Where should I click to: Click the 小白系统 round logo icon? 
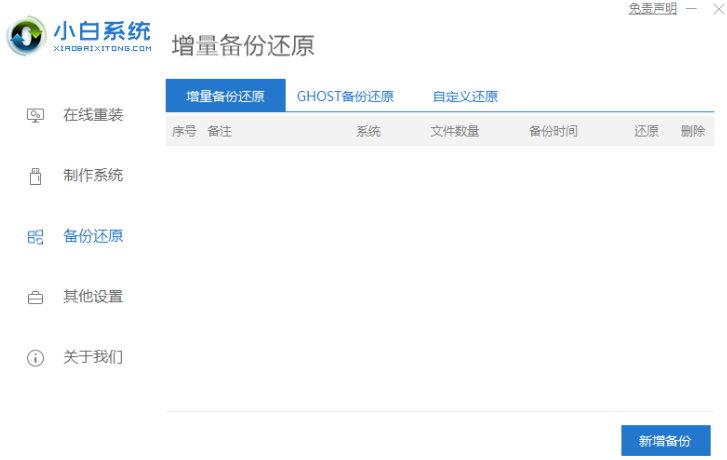pos(26,36)
